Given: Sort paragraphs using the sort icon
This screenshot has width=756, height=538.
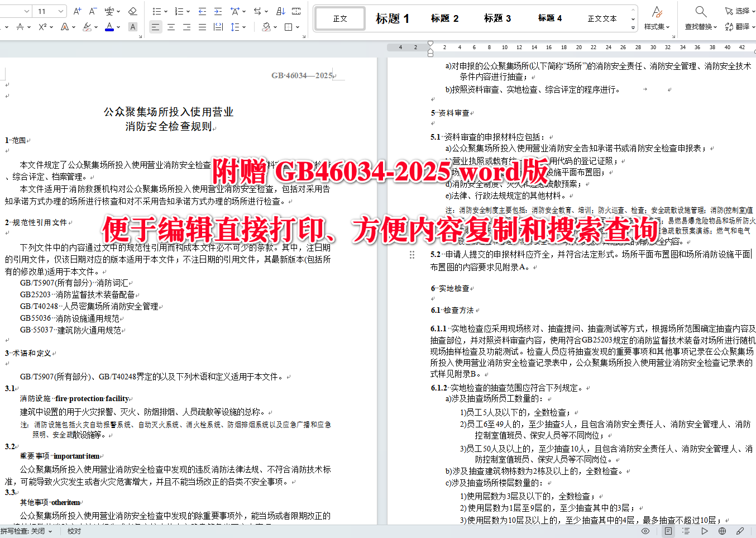Looking at the screenshot, I should (281, 11).
